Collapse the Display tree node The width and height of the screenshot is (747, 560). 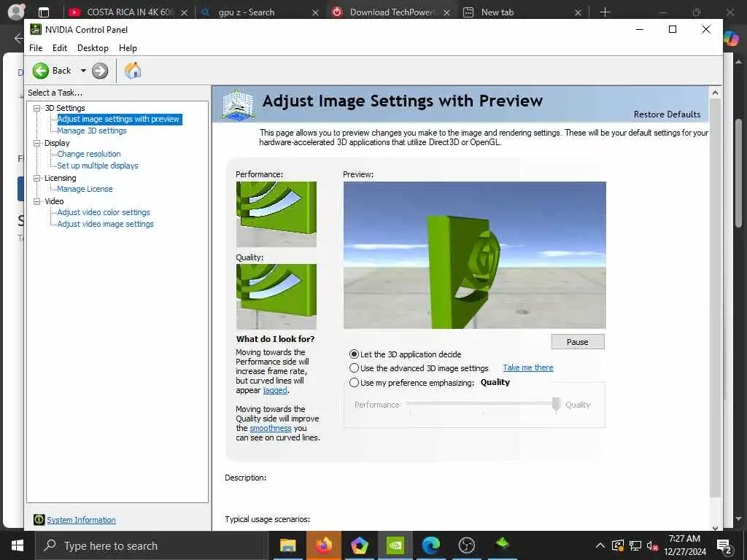36,143
